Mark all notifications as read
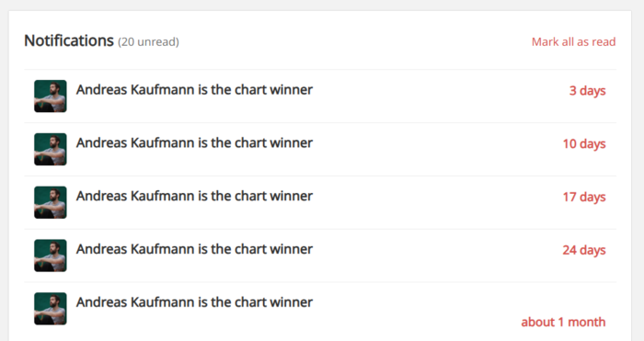644x341 pixels. (x=573, y=42)
